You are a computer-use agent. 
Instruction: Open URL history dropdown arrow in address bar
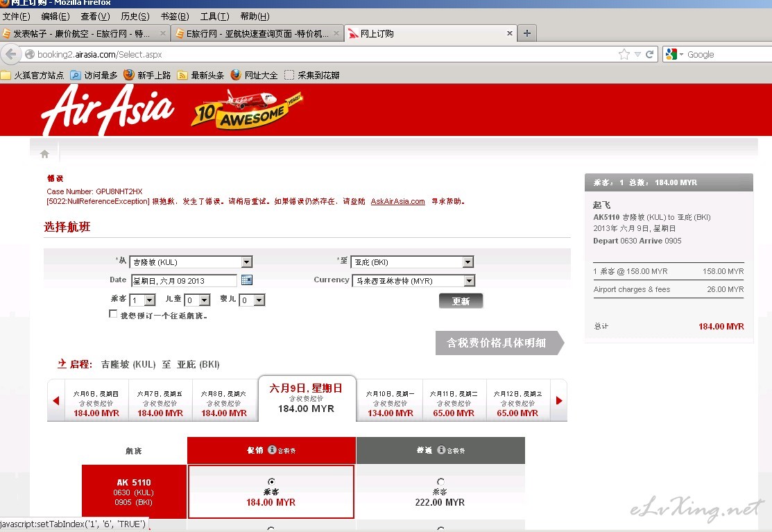[x=637, y=55]
